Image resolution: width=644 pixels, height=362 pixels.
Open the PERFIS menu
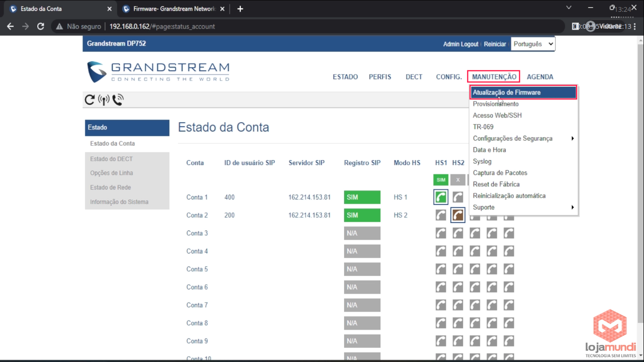coord(380,77)
